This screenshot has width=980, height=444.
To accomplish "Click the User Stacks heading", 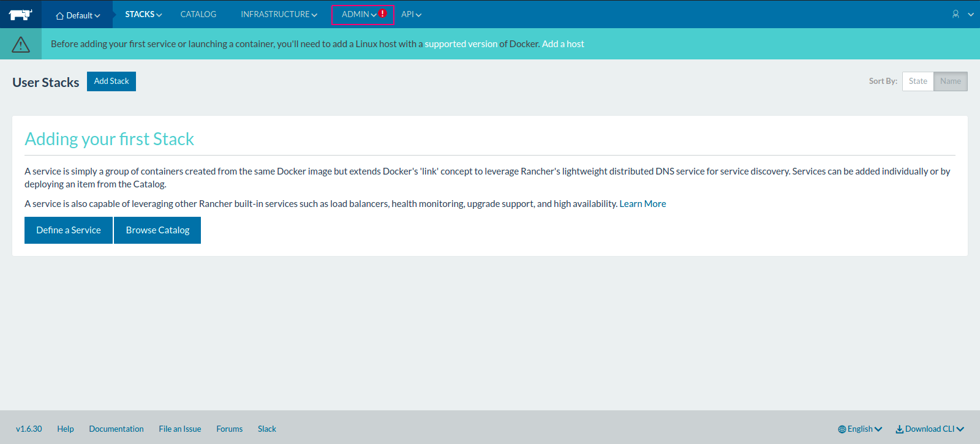I will click(46, 82).
